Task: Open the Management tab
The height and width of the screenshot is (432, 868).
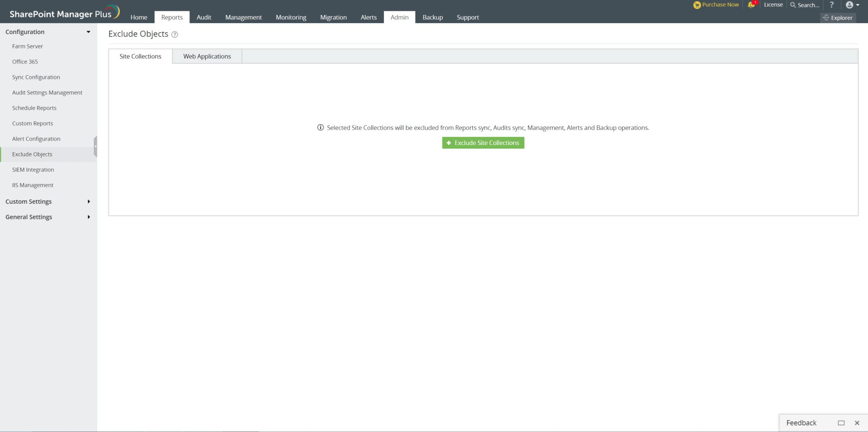Action: click(x=243, y=17)
